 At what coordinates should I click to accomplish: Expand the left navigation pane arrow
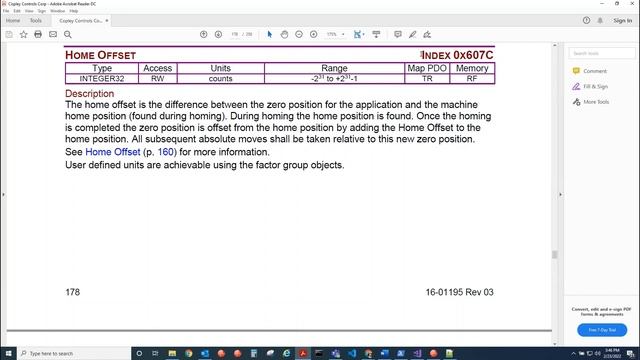coord(3,195)
